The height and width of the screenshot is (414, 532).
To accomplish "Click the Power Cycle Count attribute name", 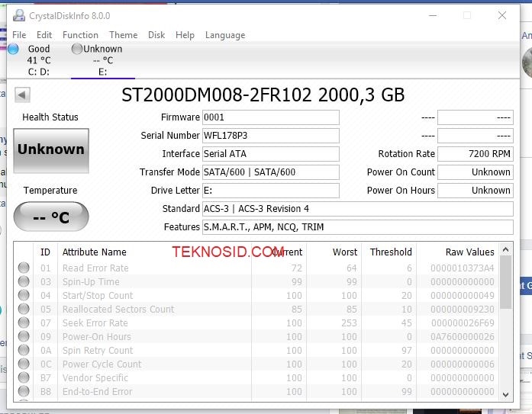I will [102, 364].
